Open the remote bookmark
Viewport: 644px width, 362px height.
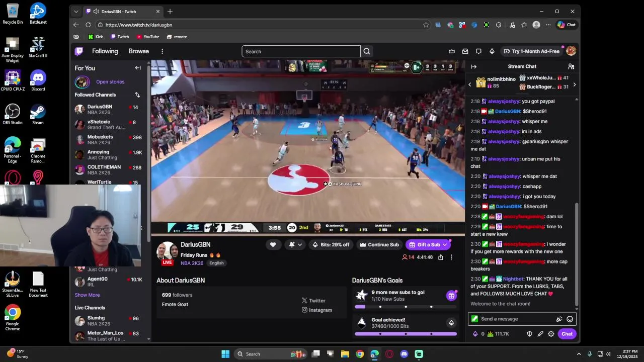pos(177,37)
